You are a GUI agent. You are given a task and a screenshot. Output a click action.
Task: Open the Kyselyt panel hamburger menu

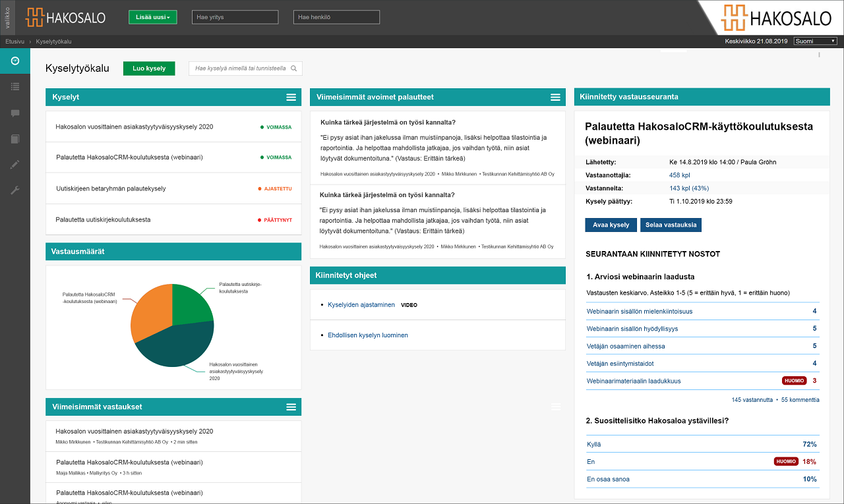(291, 97)
